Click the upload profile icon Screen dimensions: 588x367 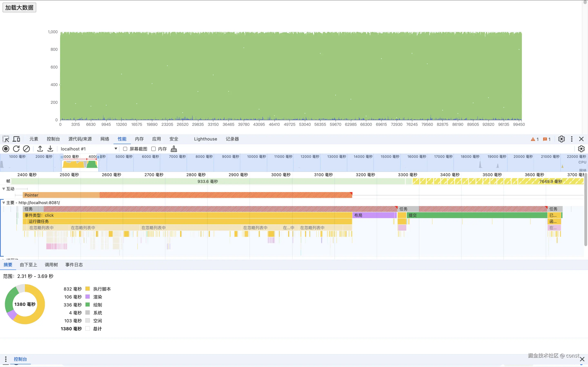coord(40,149)
